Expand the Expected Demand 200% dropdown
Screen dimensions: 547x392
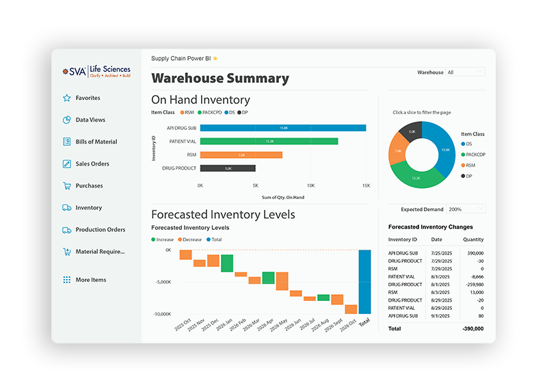tap(466, 209)
